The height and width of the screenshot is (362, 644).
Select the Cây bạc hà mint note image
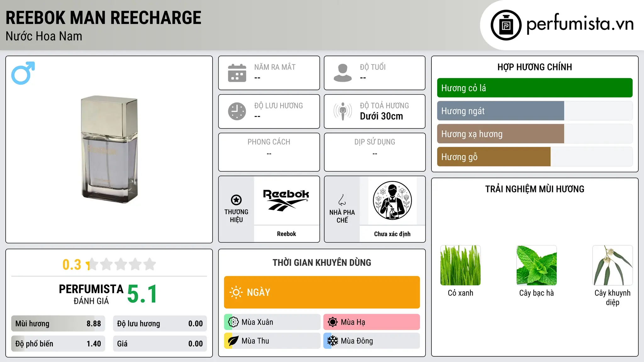[x=536, y=265]
